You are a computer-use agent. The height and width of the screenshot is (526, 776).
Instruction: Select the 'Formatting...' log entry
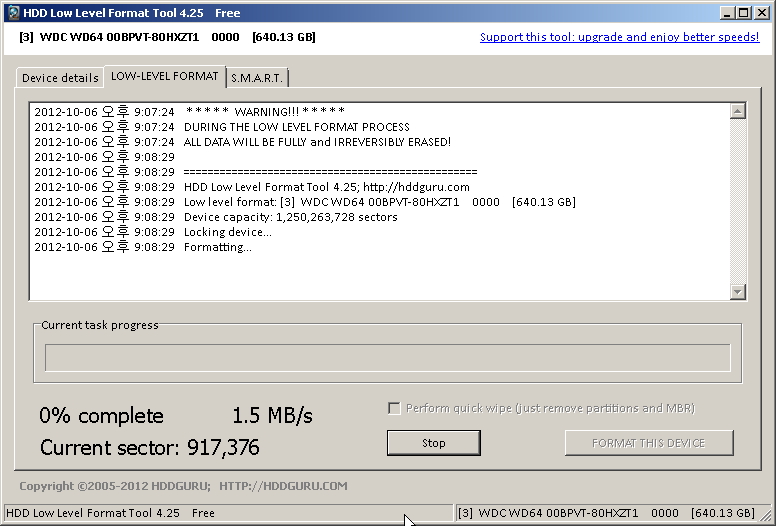[217, 247]
